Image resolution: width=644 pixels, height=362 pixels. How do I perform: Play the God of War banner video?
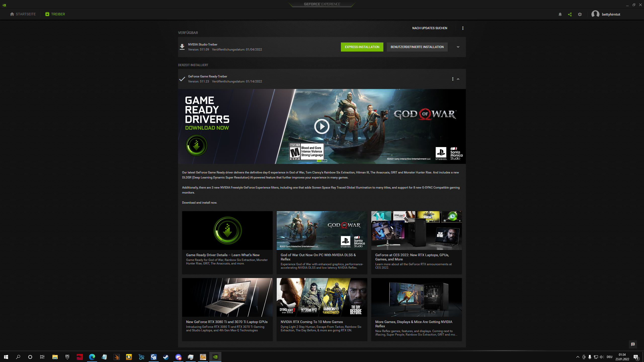[x=322, y=126]
